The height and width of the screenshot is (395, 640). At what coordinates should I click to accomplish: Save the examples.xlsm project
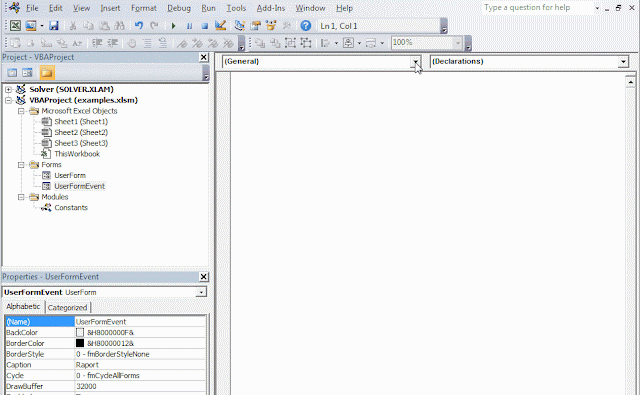(x=54, y=26)
